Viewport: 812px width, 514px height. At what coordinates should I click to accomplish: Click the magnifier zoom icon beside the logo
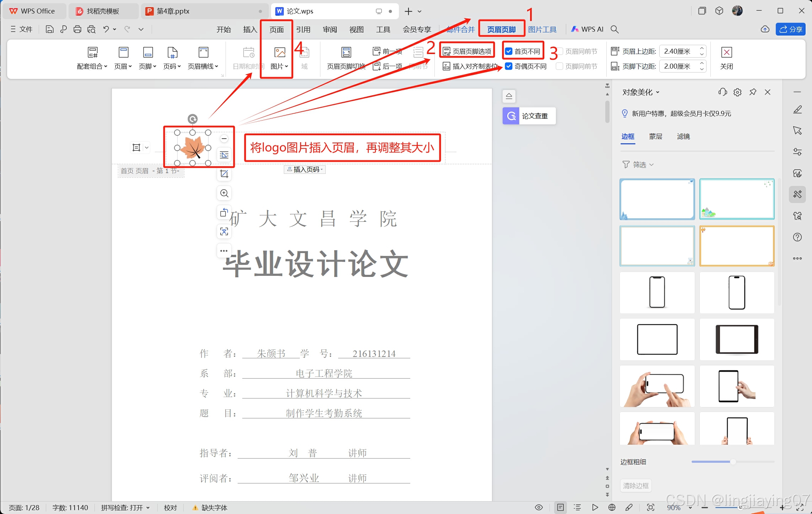click(224, 193)
